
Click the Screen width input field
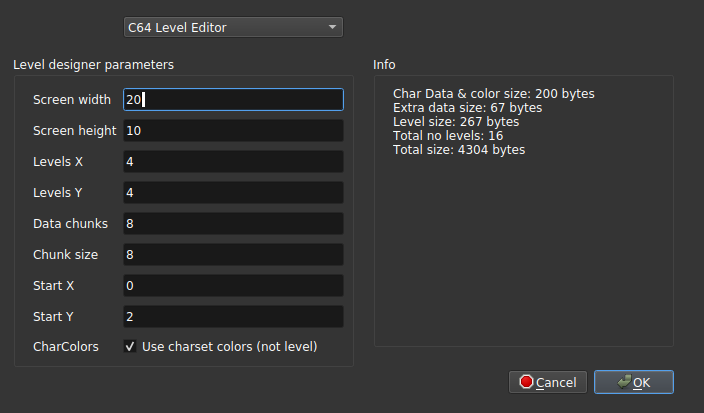click(233, 100)
